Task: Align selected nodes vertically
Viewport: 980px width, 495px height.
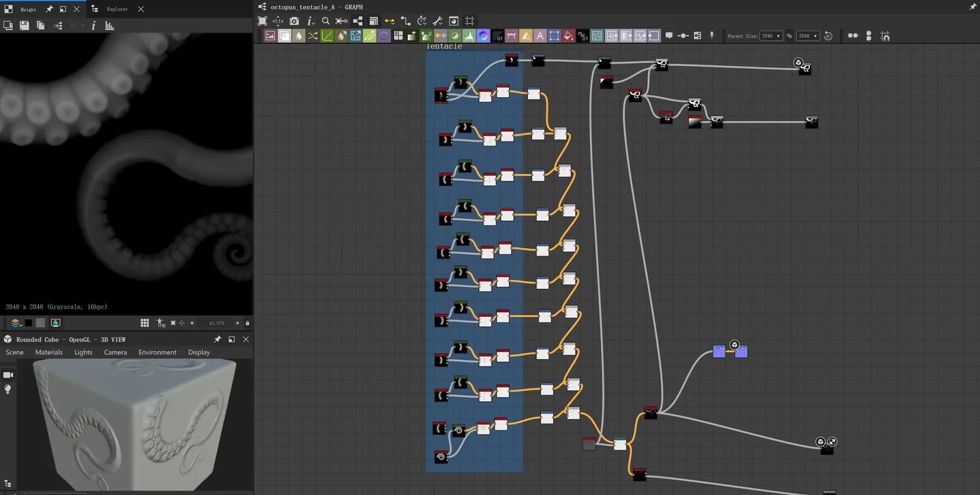Action: [x=869, y=36]
